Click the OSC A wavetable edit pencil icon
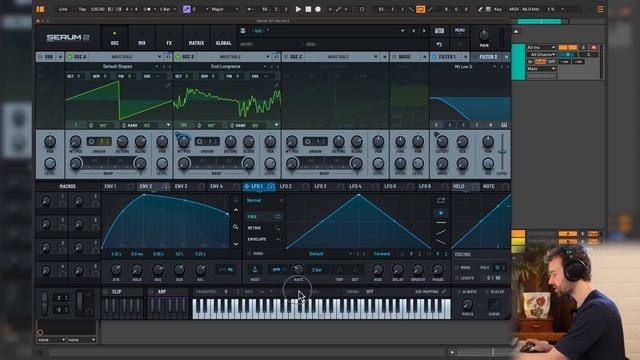This screenshot has height=360, width=640. (x=168, y=85)
